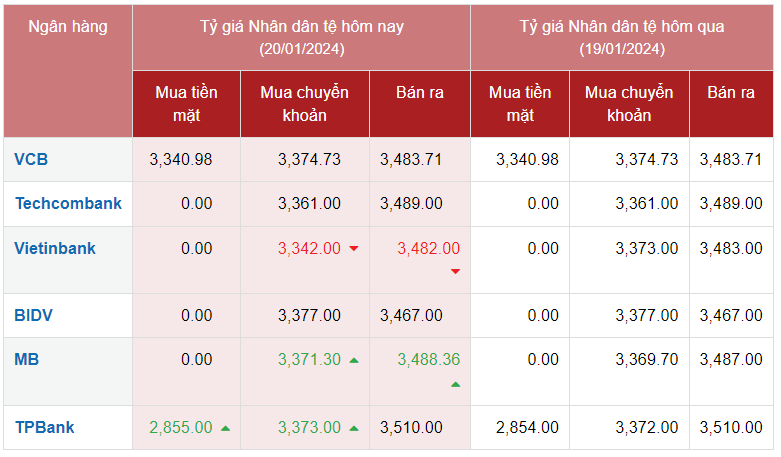Click red down arrow beside Vietinbank's 3,342.00
The width and height of the screenshot is (781, 457).
[354, 248]
